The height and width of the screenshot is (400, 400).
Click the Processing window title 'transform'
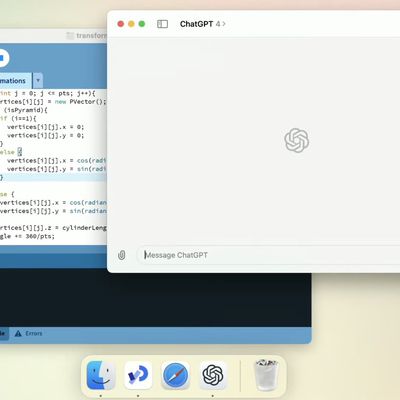pyautogui.click(x=91, y=36)
